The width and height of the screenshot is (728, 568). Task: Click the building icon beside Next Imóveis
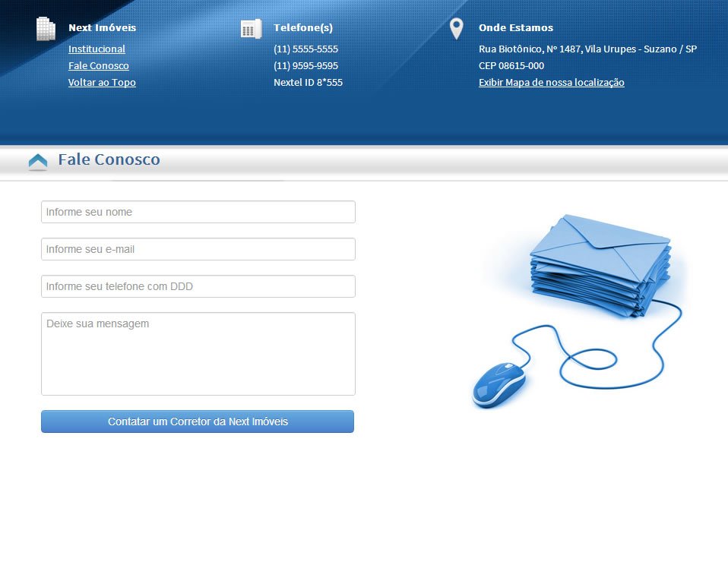click(x=46, y=29)
